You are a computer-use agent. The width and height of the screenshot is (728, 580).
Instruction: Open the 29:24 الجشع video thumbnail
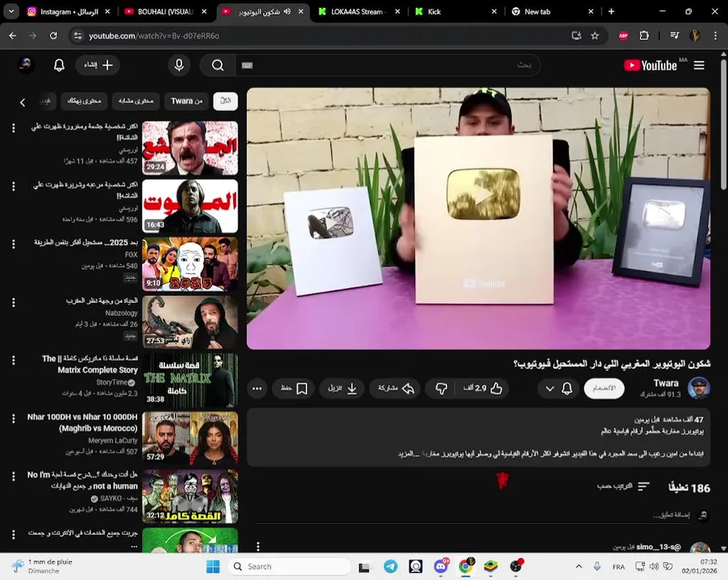click(190, 148)
